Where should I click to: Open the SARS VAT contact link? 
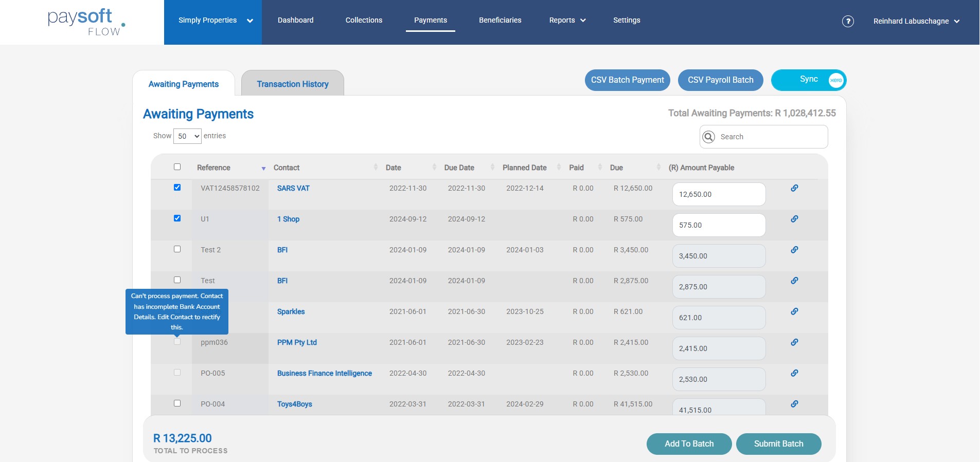(293, 189)
